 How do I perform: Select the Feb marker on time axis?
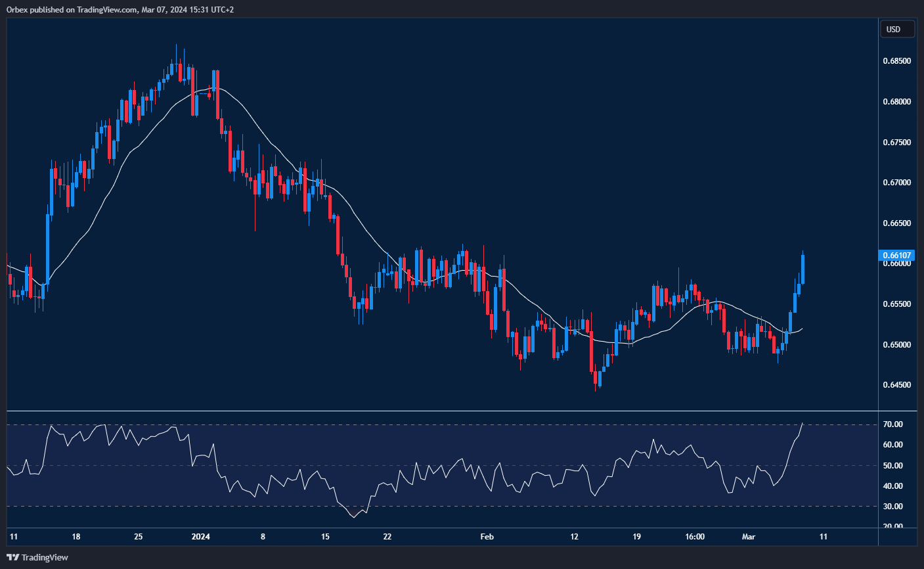[x=487, y=537]
